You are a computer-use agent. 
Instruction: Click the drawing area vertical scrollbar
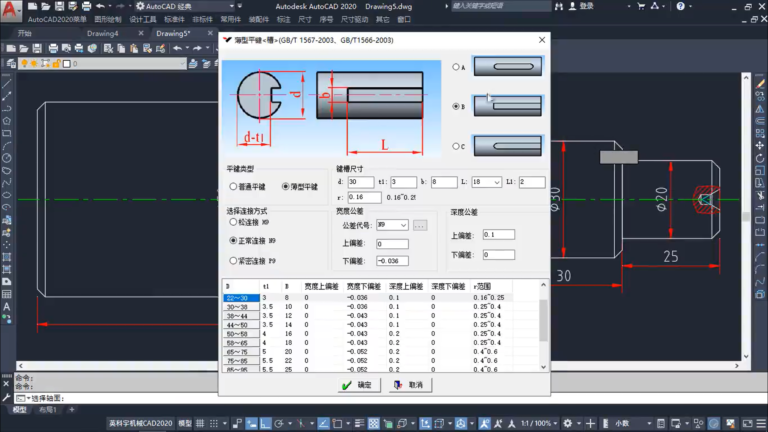746,217
